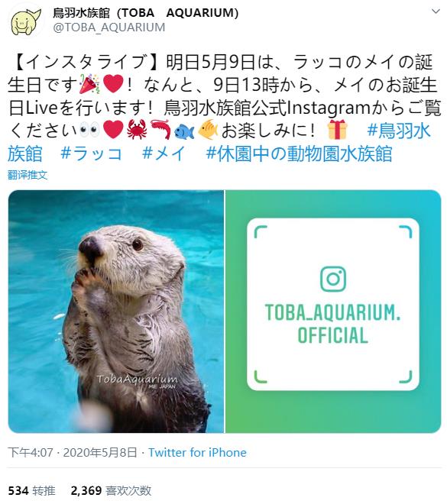
Task: Click the TOBA_AQUARIUM.OFFICIAL nametag text
Action: pyautogui.click(x=333, y=324)
